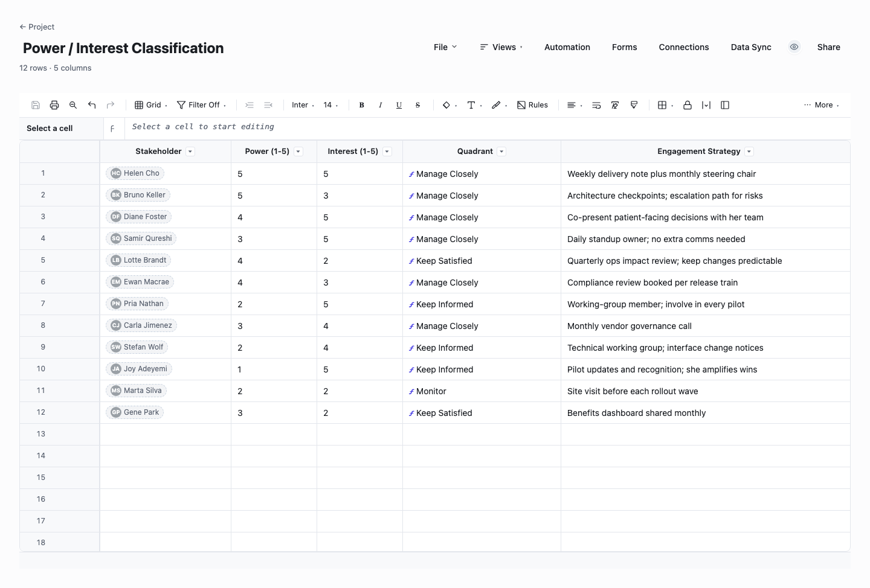This screenshot has height=588, width=870.
Task: Open the More toolbar menu
Action: coord(822,105)
